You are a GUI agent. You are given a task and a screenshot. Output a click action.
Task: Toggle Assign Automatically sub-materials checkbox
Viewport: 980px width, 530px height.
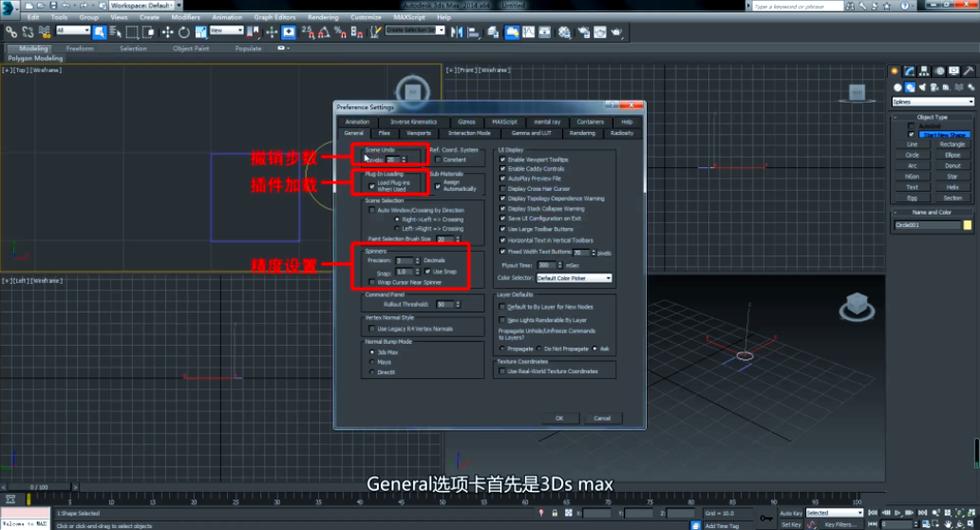coord(438,186)
